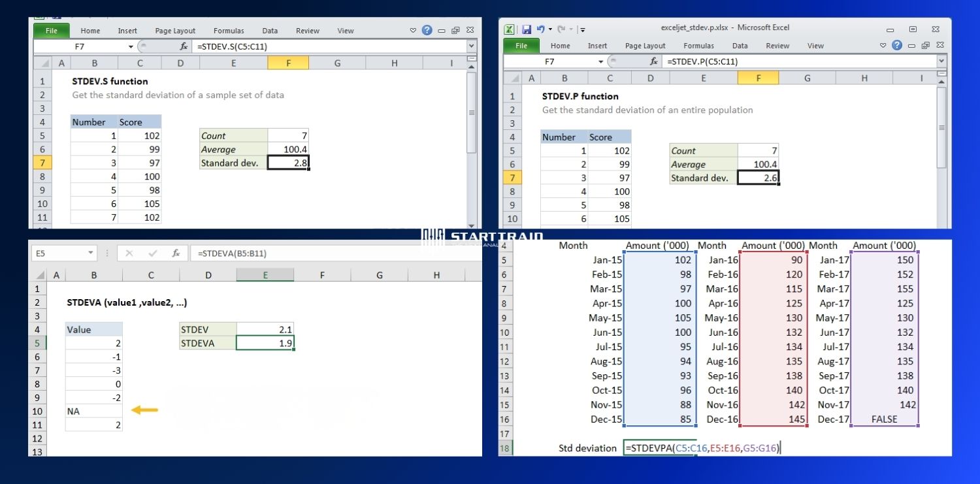Click the Undo arrow in the Quick Access Toolbar
The height and width of the screenshot is (484, 980).
pos(540,29)
